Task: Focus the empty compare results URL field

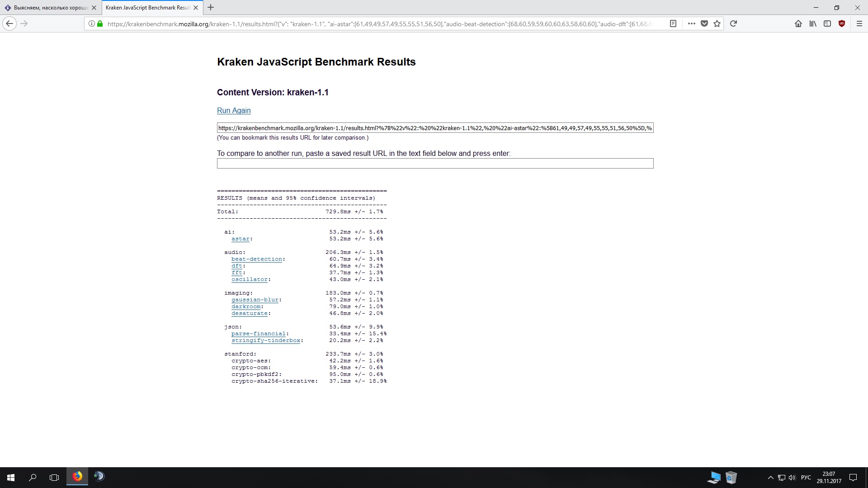Action: click(435, 163)
